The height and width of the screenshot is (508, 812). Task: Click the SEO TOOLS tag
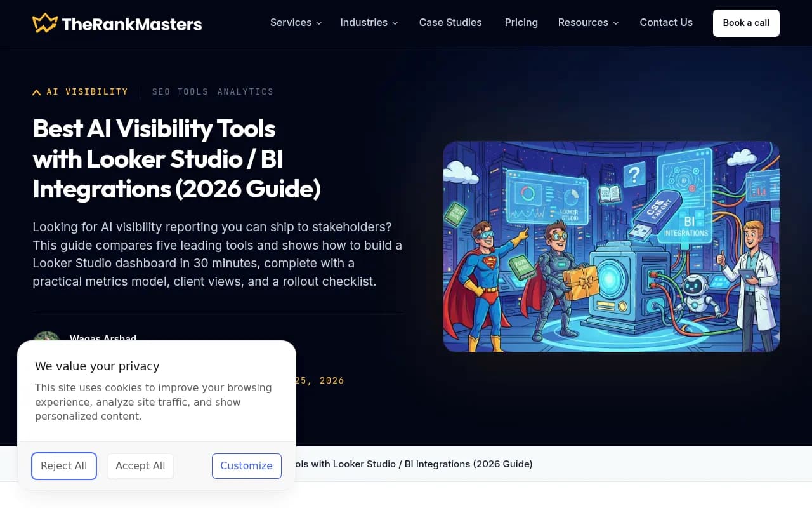(x=180, y=91)
